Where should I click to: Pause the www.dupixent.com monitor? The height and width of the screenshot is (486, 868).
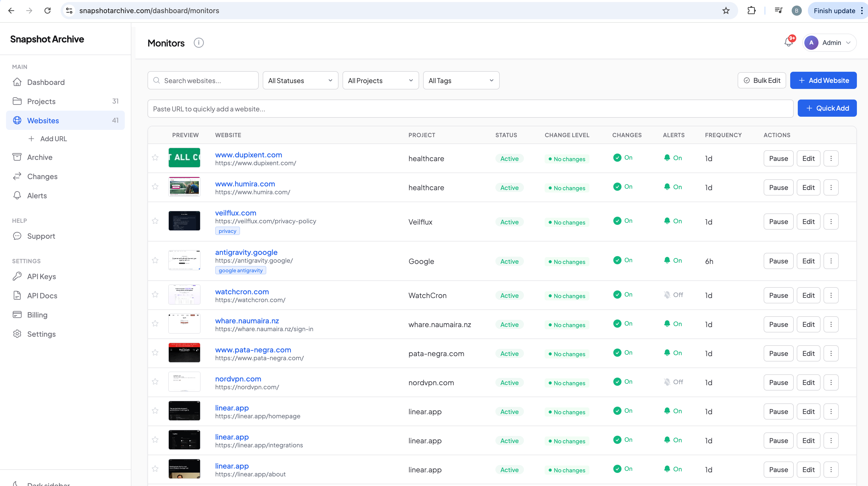tap(778, 158)
